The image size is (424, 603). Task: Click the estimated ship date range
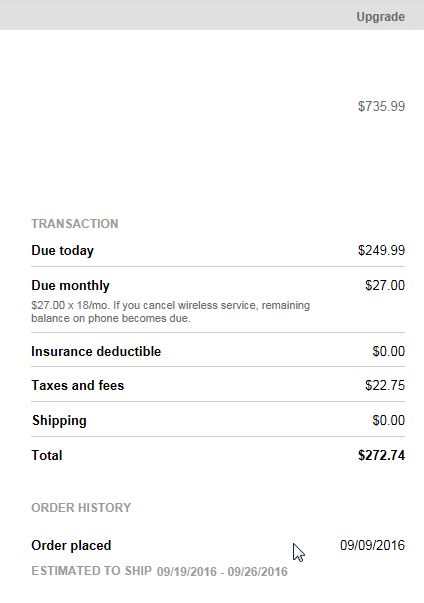222,571
